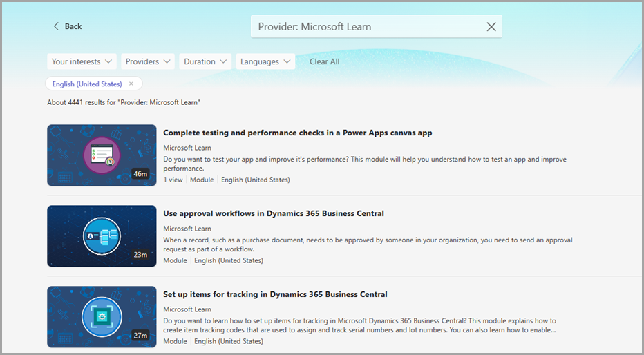Open the Your interests dropdown
The image size is (644, 355).
pos(82,61)
